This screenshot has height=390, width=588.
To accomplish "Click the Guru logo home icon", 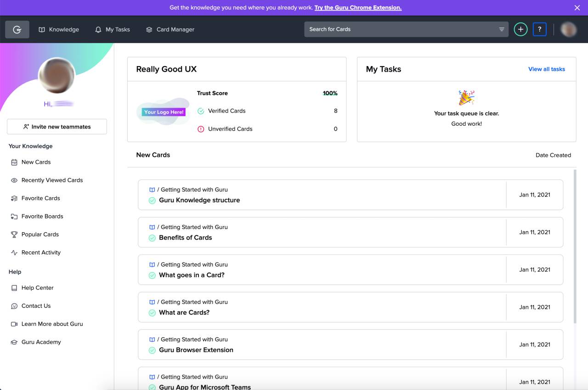I will pos(17,29).
